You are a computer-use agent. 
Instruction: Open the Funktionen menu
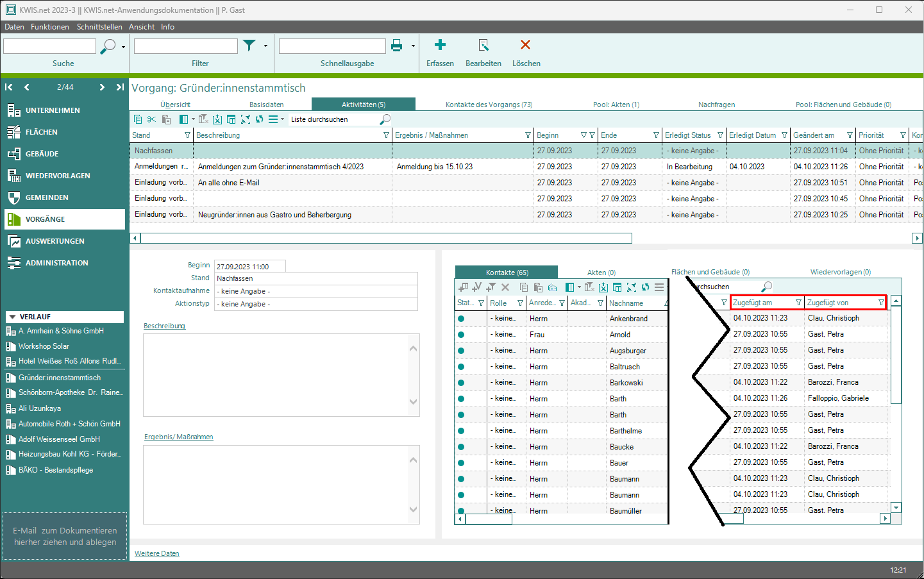point(49,27)
